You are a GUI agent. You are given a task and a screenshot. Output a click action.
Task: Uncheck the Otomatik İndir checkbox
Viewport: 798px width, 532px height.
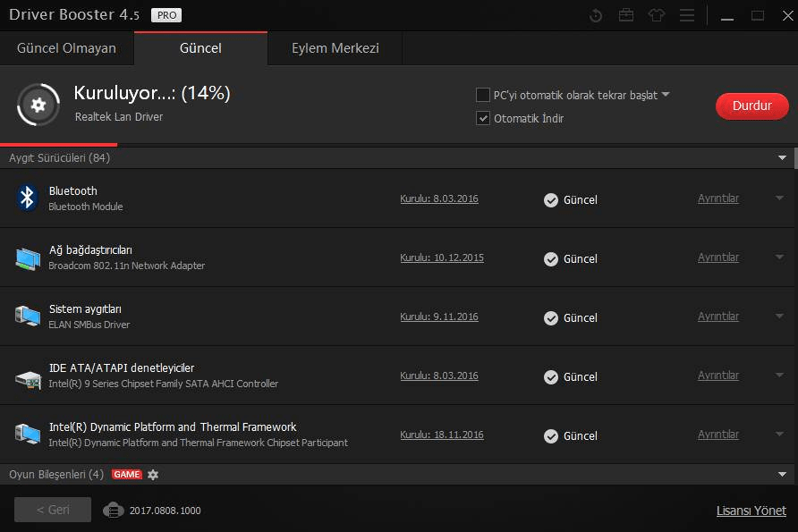pos(483,118)
